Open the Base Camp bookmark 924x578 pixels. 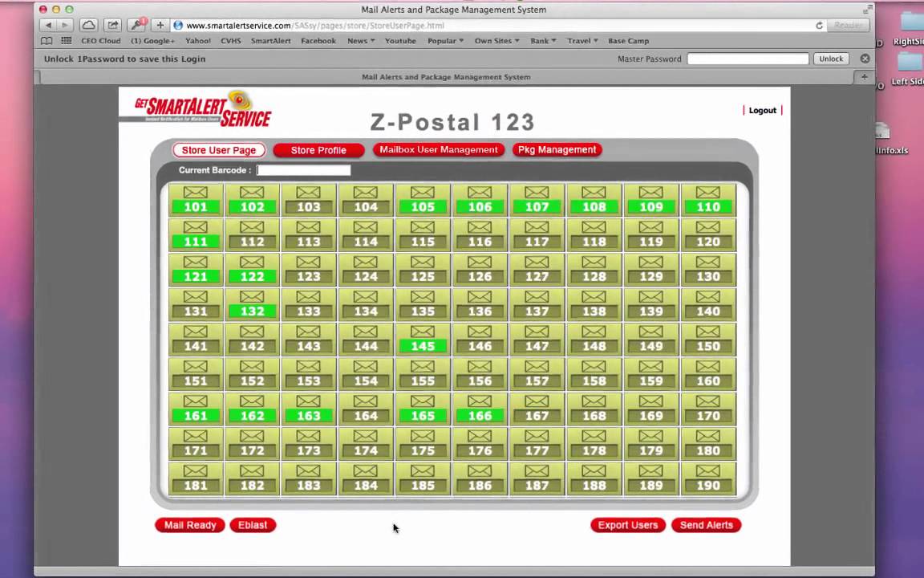coord(628,41)
